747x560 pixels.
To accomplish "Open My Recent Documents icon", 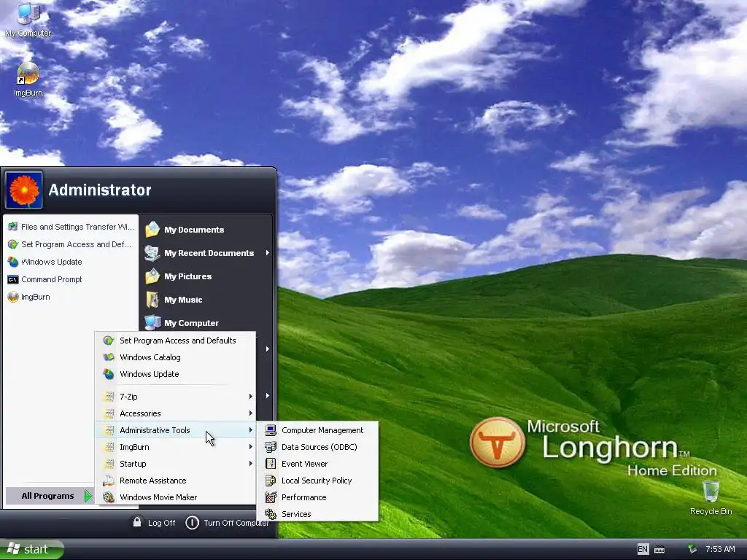I will coord(152,253).
